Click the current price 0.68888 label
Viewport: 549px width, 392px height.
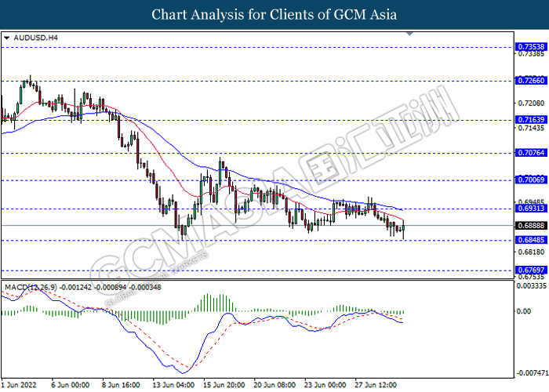[x=531, y=226]
